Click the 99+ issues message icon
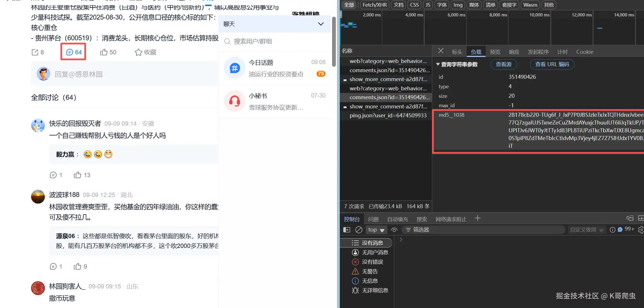 coord(620,229)
